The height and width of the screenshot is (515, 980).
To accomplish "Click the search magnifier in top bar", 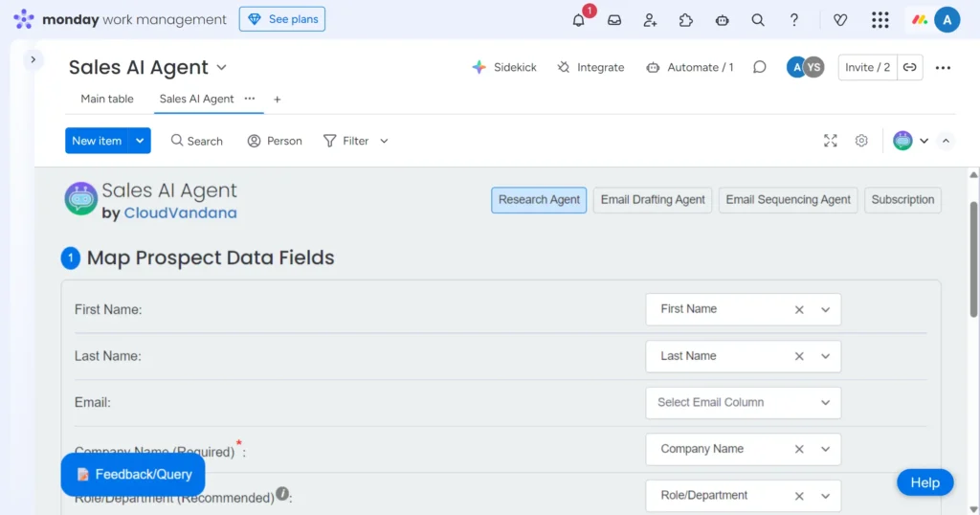I will click(758, 20).
